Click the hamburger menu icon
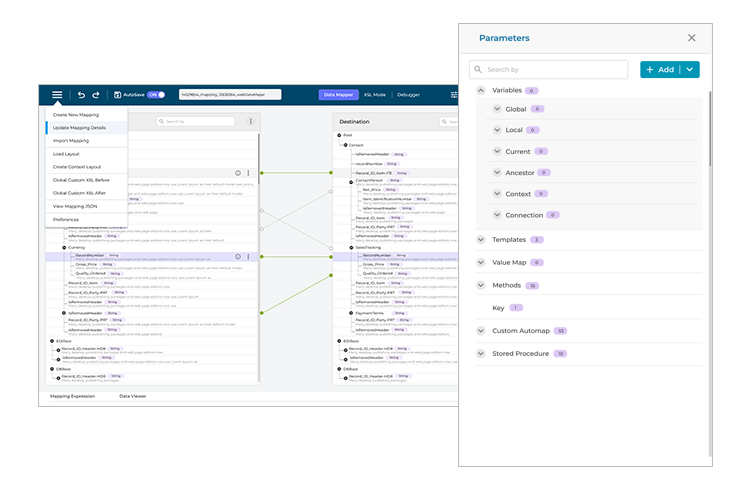 [57, 95]
